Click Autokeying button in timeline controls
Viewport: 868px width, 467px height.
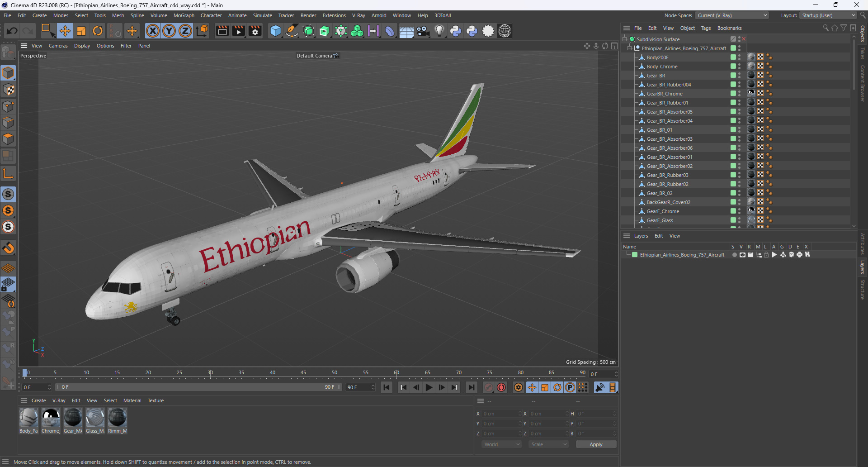pyautogui.click(x=501, y=387)
